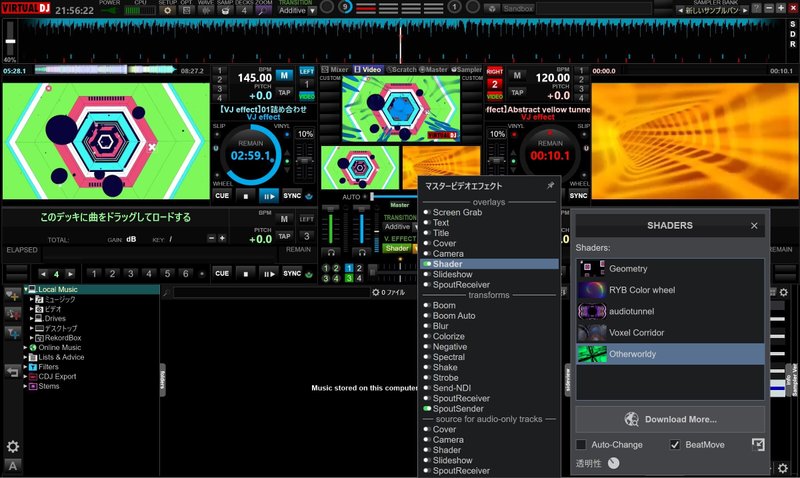The image size is (800, 478).
Task: Enable Auto-Change checkbox
Action: (x=581, y=445)
